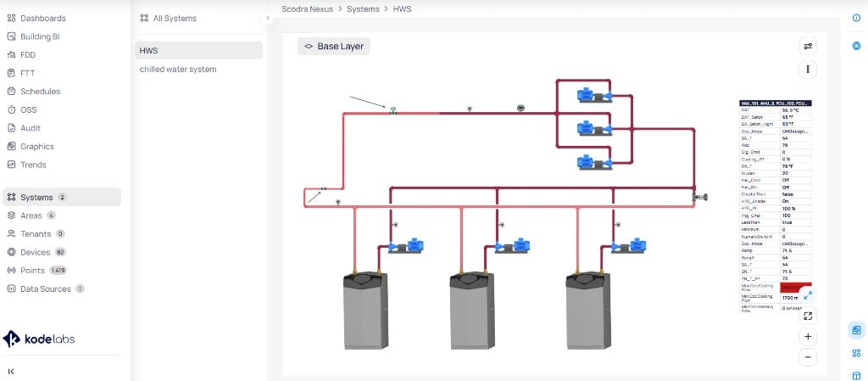The height and width of the screenshot is (381, 868).
Task: Click Scodra Nexus breadcrumb
Action: click(307, 8)
